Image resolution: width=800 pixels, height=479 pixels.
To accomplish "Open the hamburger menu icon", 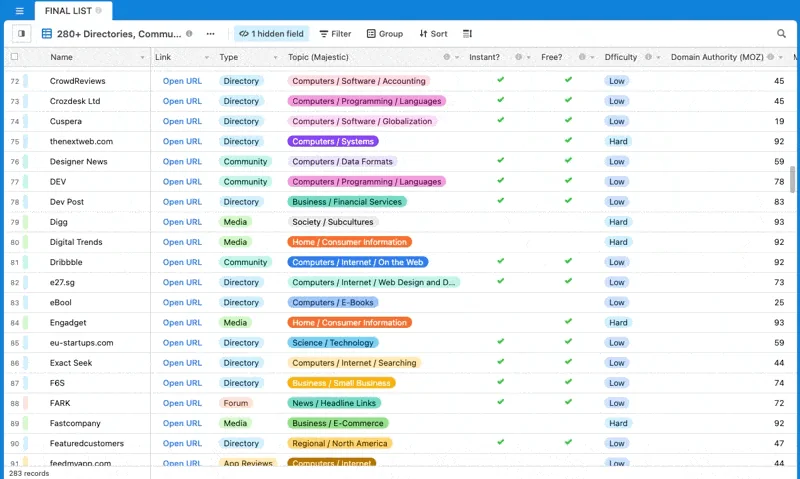I will [x=19, y=11].
